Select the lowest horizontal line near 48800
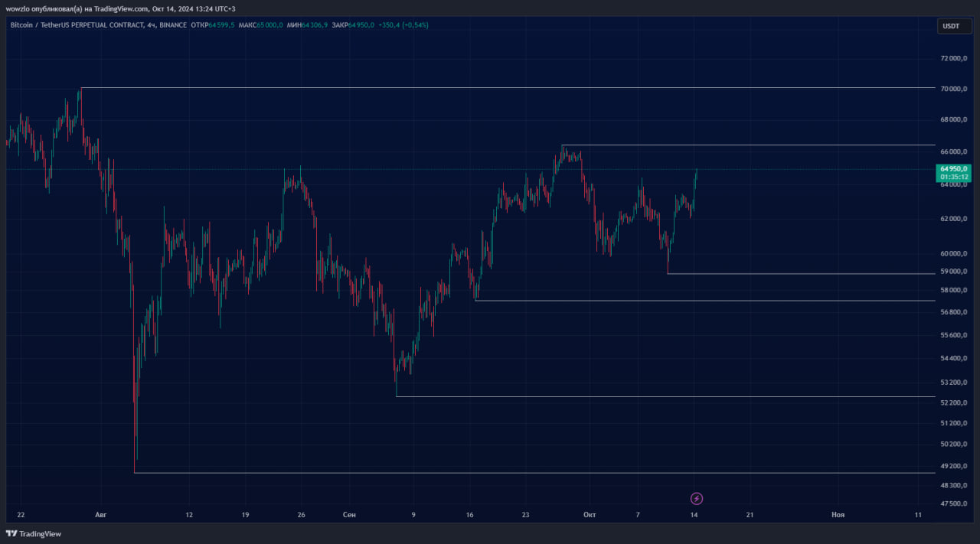This screenshot has height=544, width=980. point(534,473)
